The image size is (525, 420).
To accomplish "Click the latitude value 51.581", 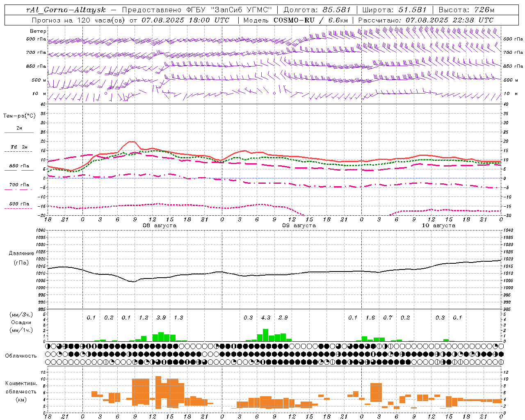I will click(413, 10).
